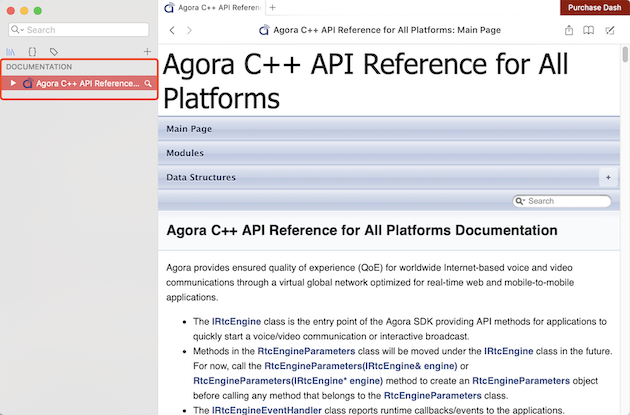Screen dimensions: 630x415
Task: Open the tags icon in sidebar
Action: [x=53, y=52]
